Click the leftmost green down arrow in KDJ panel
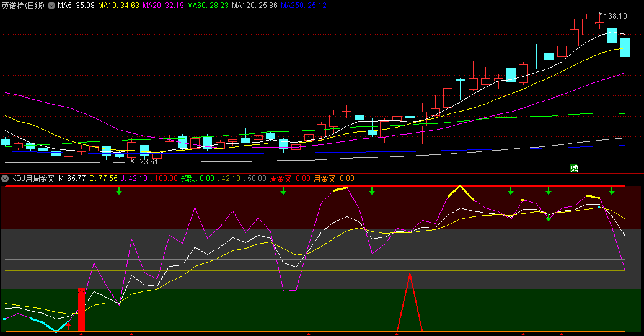The width and height of the screenshot is (644, 336). tap(119, 192)
